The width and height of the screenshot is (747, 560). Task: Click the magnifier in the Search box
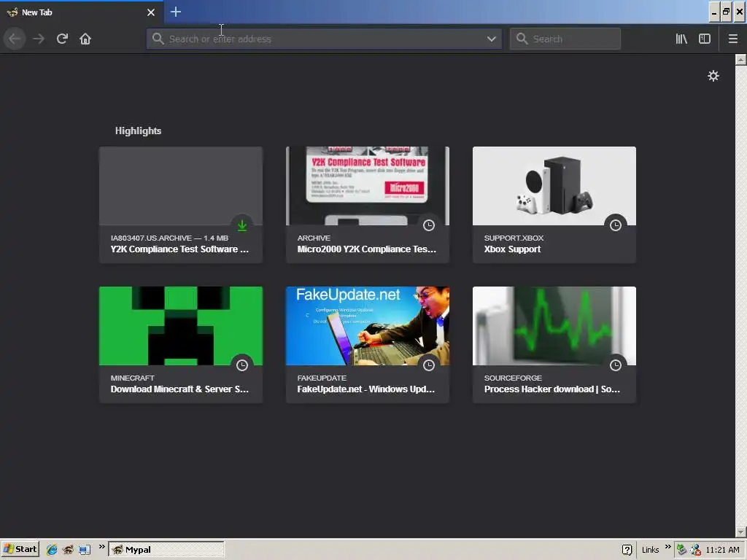point(522,39)
